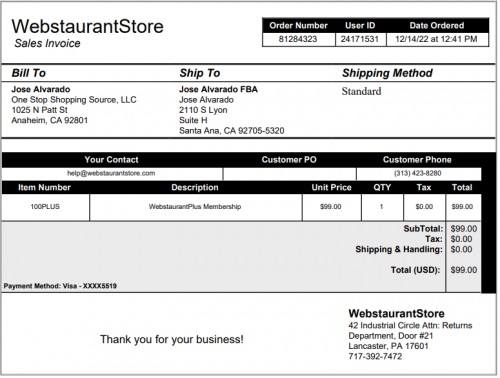This screenshot has width=500, height=378.
Task: Click the SubTotal amount $99.00
Action: [x=464, y=229]
